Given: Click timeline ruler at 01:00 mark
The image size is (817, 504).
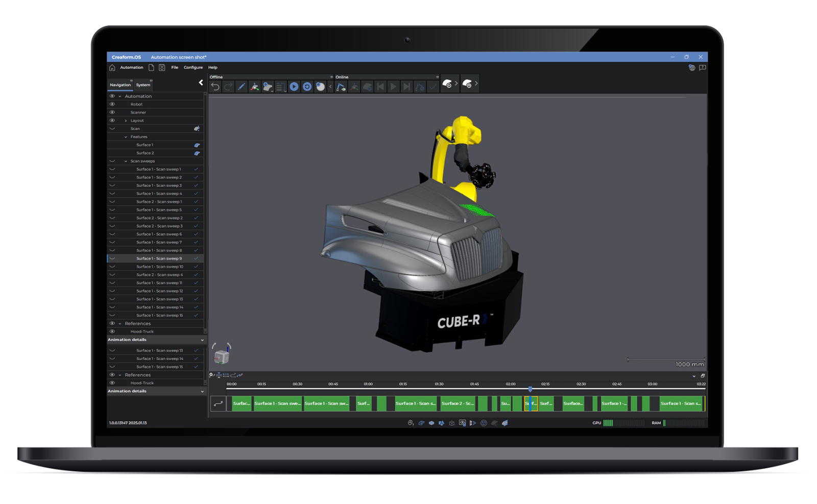Looking at the screenshot, I should (368, 384).
